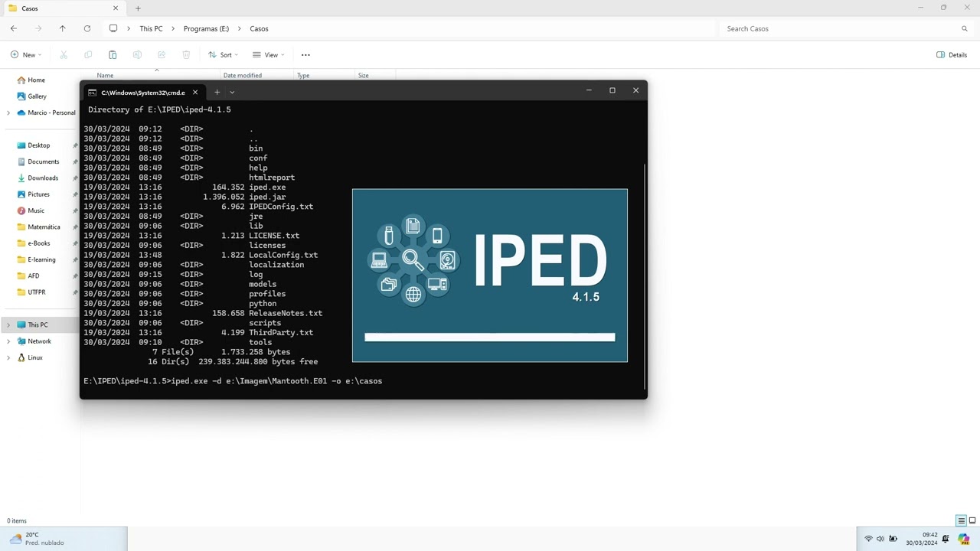Open the UTFPR folder in sidebar
The image size is (980, 551).
pyautogui.click(x=36, y=292)
